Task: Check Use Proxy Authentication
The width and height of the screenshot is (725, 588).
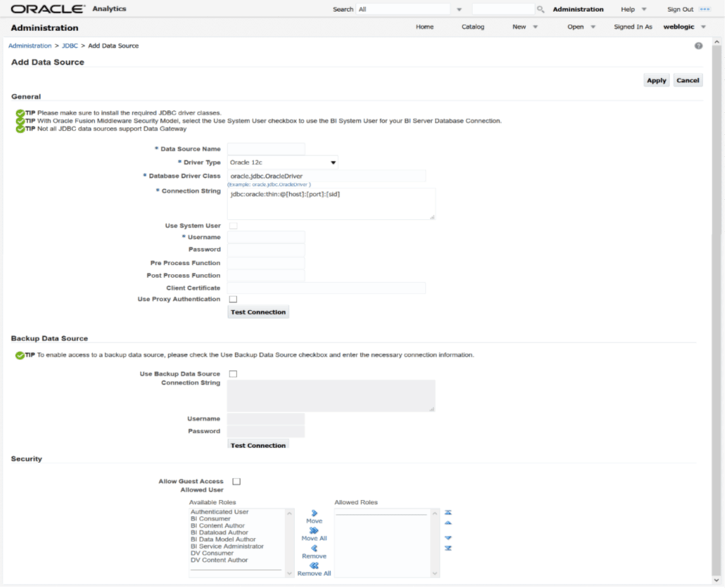Action: [x=233, y=299]
